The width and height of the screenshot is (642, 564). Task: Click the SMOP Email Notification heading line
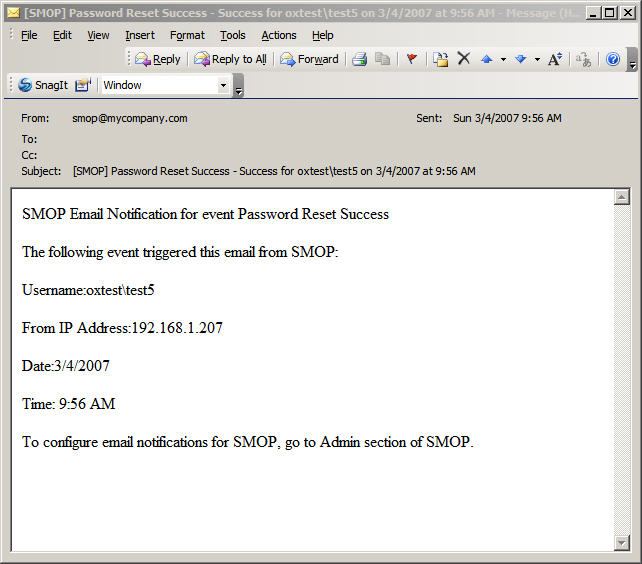pos(205,214)
